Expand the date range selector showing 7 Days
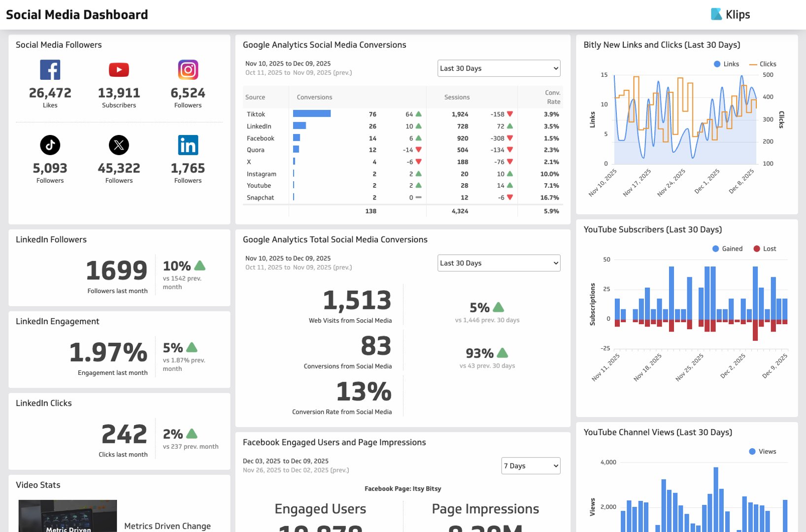 [531, 465]
